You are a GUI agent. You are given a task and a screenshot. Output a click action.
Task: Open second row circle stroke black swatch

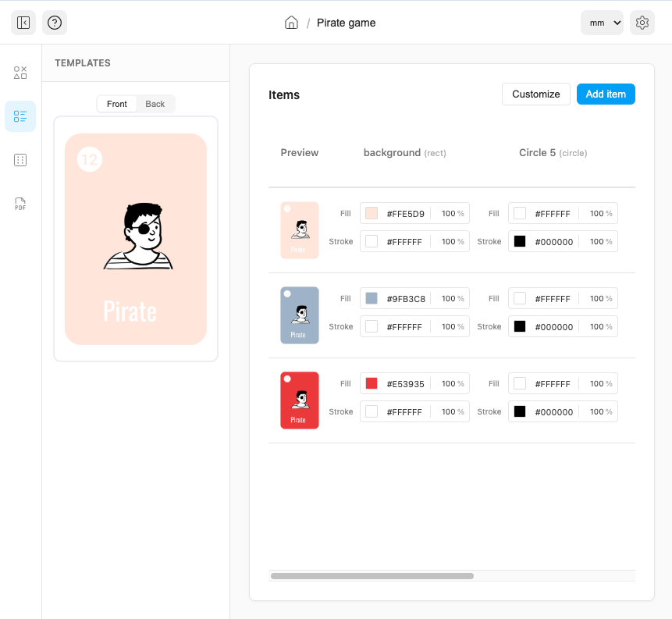click(x=520, y=326)
